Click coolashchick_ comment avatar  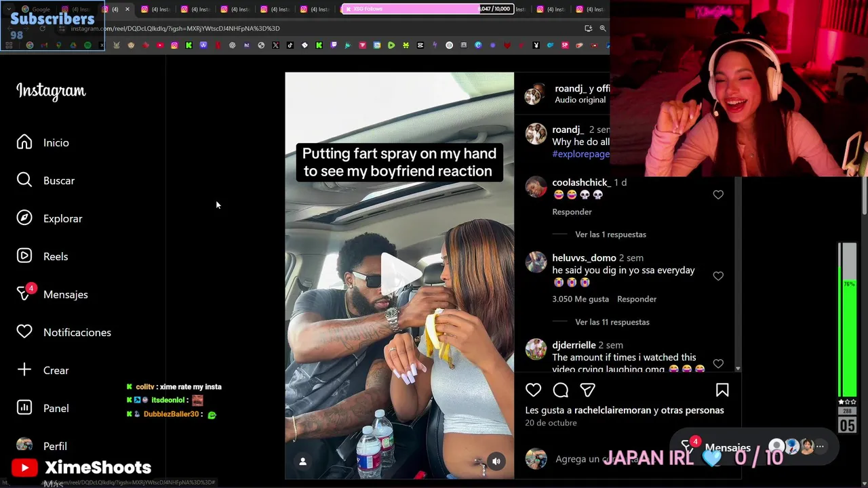pos(536,187)
